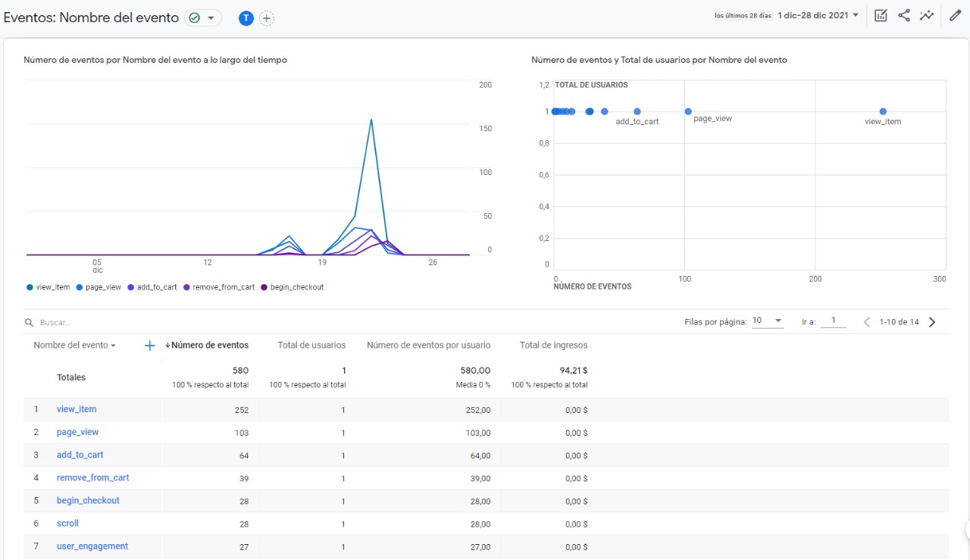Open the view_item event link
This screenshot has height=560, width=970.
(x=77, y=409)
